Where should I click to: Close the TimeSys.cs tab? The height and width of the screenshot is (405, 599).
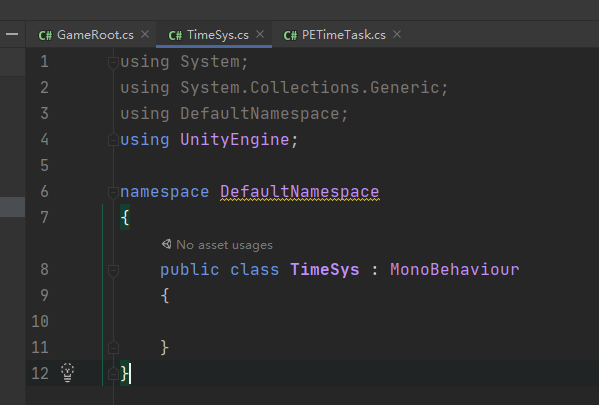pyautogui.click(x=260, y=34)
